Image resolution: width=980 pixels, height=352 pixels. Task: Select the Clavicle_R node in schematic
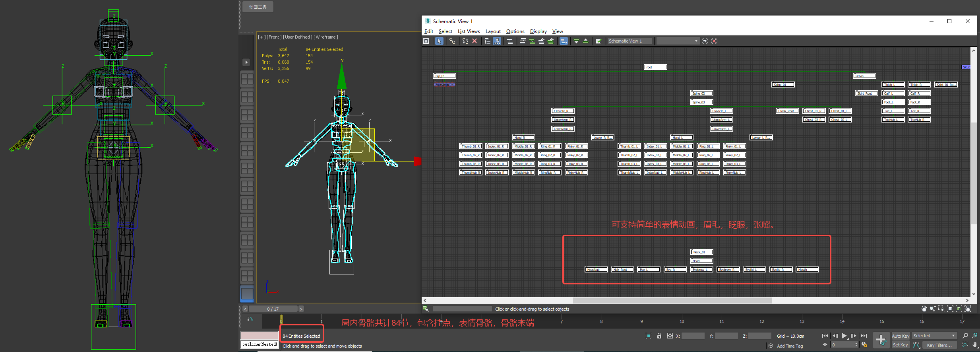(563, 111)
